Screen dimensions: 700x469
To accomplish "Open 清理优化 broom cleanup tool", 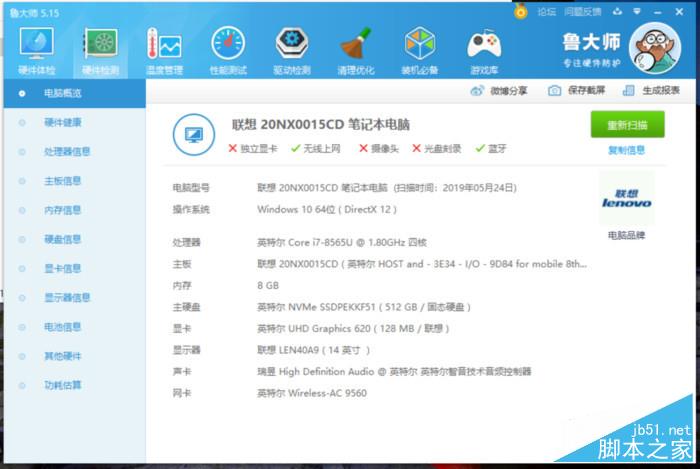I will (x=356, y=50).
